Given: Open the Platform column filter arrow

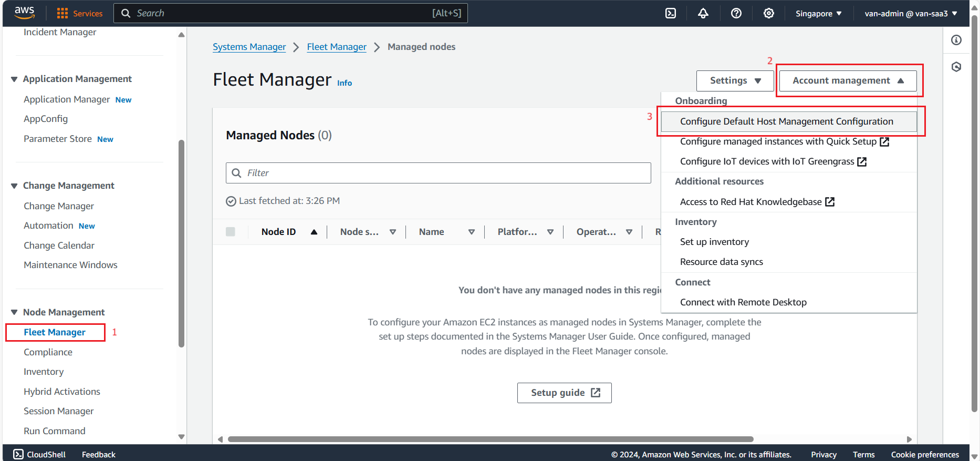Looking at the screenshot, I should coord(550,232).
